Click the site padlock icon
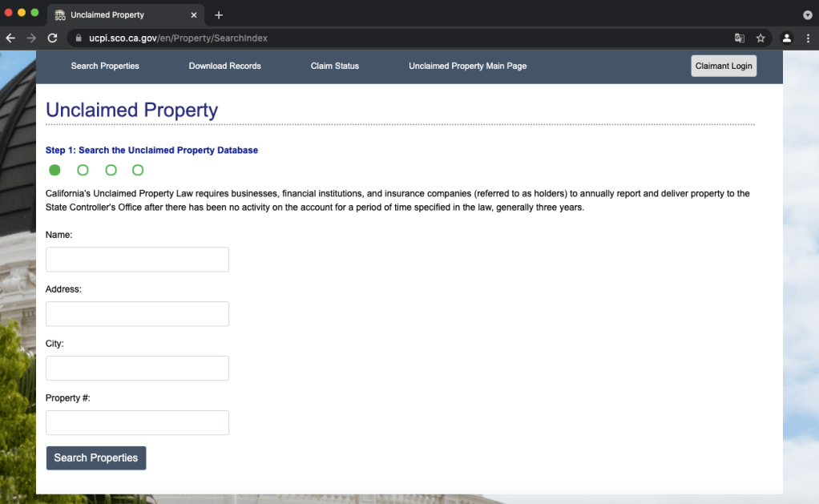Screen dimensions: 819x504 tap(79, 38)
